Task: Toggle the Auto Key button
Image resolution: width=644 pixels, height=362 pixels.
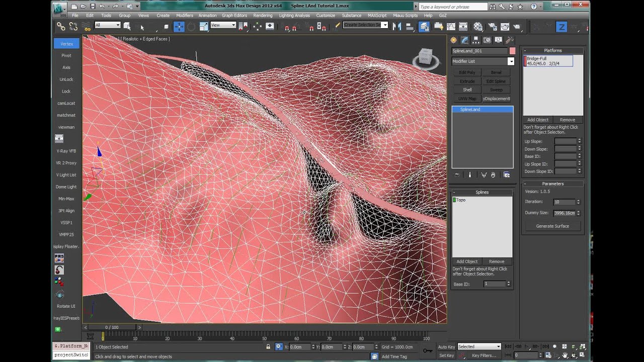Action: click(446, 346)
